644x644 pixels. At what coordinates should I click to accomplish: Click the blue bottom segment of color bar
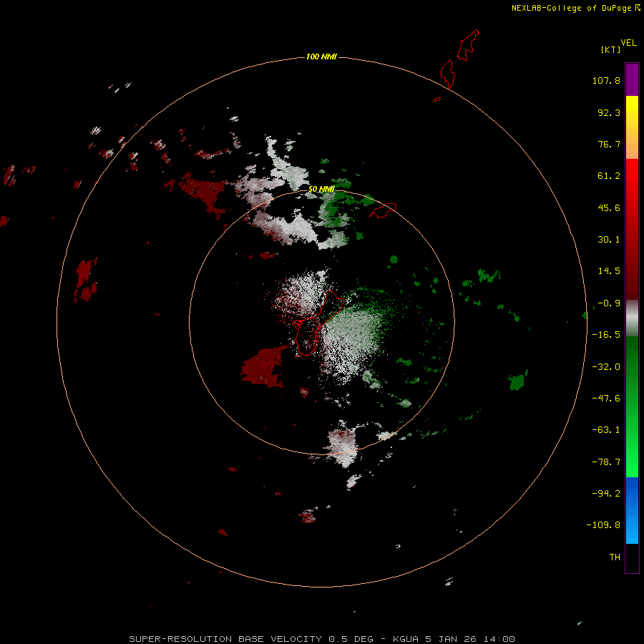coord(632,510)
